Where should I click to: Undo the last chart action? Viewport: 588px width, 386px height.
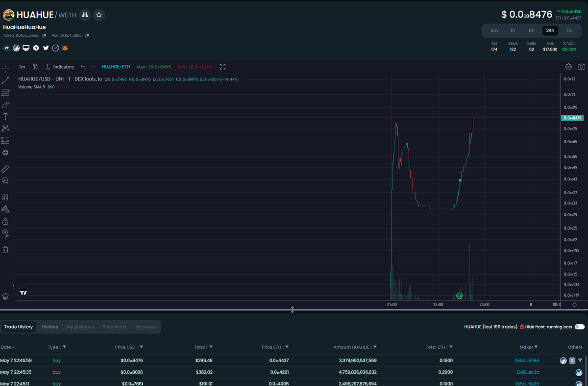coord(83,67)
